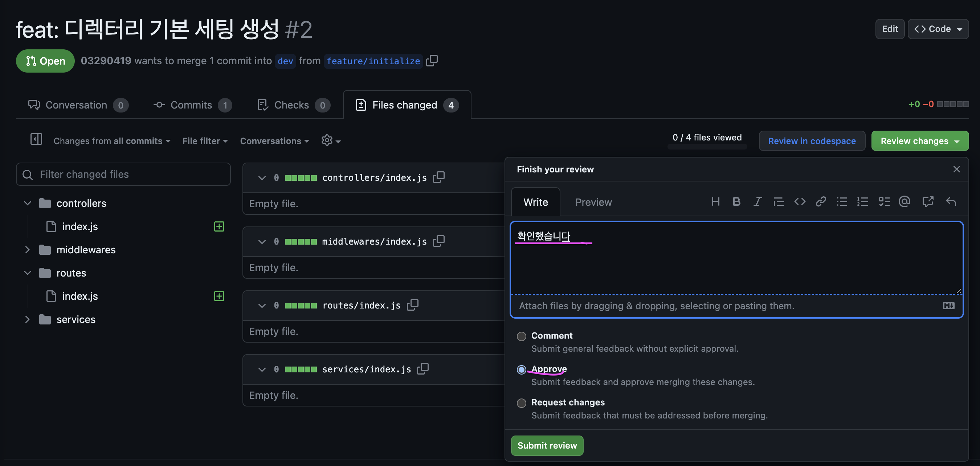Click Review in codespace button
The height and width of the screenshot is (466, 980).
click(x=812, y=141)
